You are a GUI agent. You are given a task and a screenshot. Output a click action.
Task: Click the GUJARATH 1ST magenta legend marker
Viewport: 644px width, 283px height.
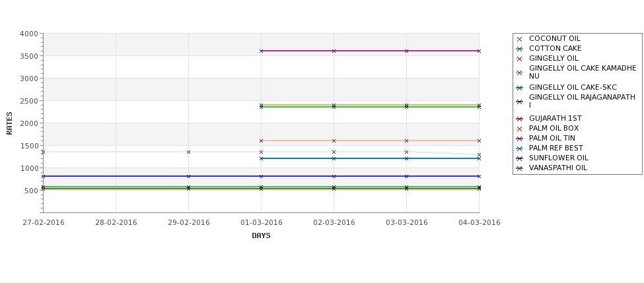519,119
